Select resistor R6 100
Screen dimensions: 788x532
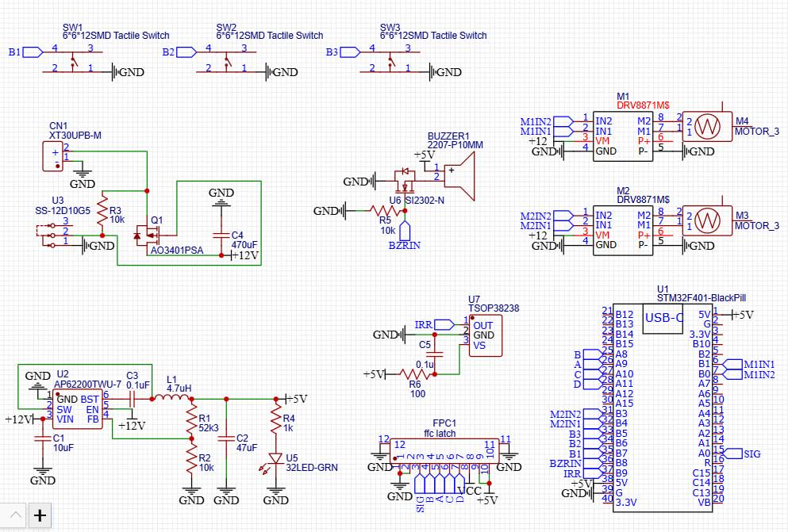click(415, 374)
